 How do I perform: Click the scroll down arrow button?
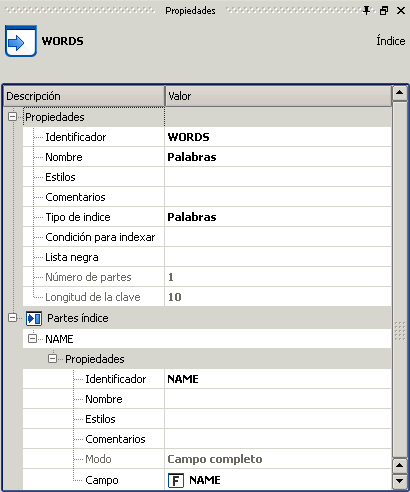[x=400, y=481]
